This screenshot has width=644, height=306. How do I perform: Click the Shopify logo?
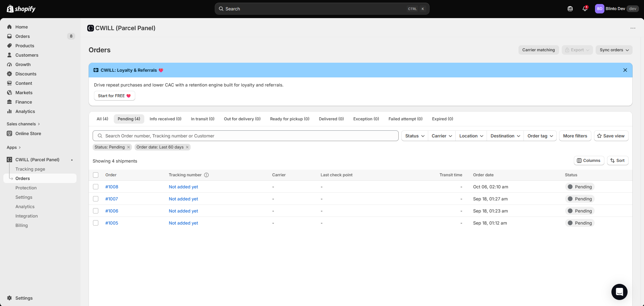point(21,9)
